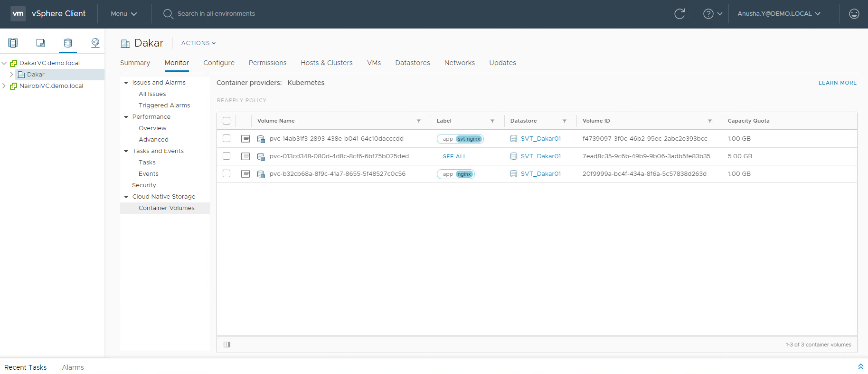Open the ACTIONS dropdown for Dakar
868x374 pixels.
pyautogui.click(x=198, y=43)
